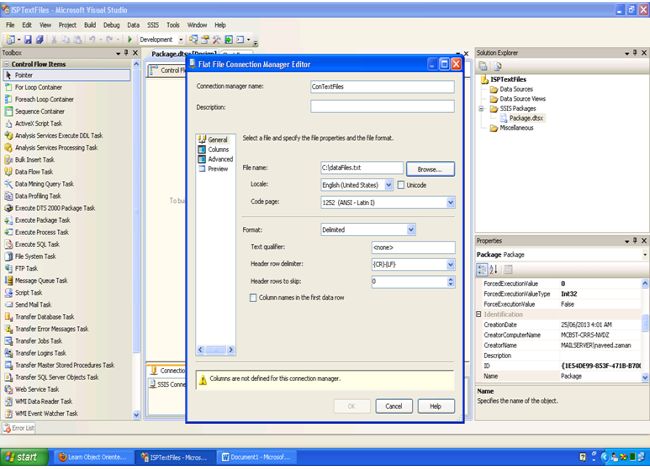Image resolution: width=650 pixels, height=469 pixels.
Task: Choose the Execute SQL Task
Action: click(x=37, y=244)
